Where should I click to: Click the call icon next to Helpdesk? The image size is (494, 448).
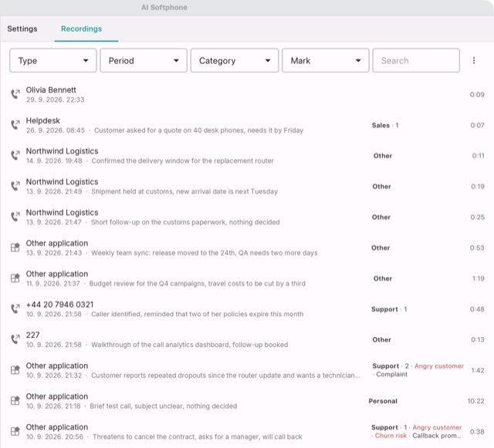click(15, 125)
